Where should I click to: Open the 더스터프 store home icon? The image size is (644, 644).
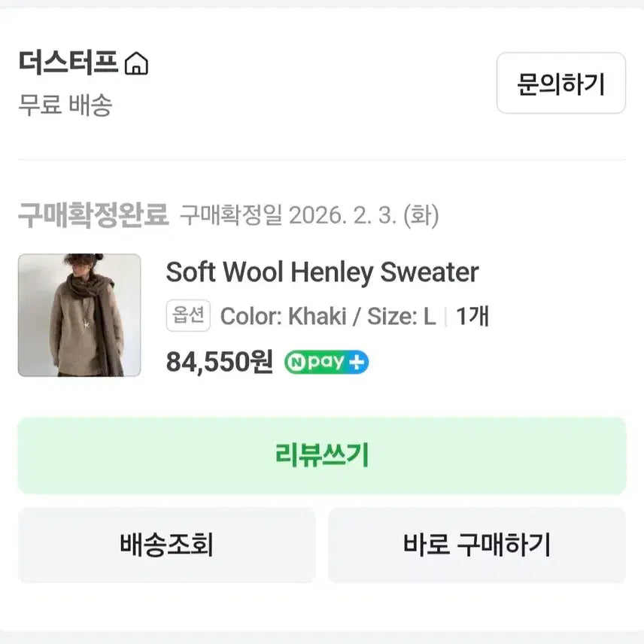click(136, 65)
